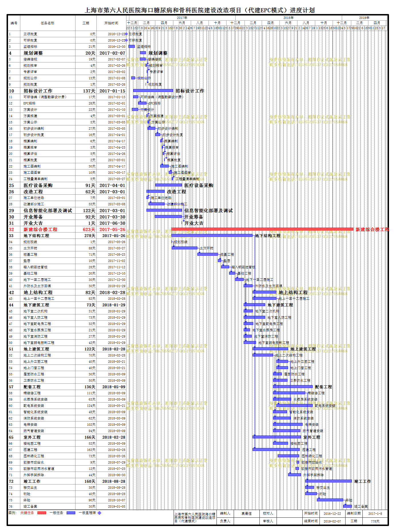Click the 审核人 label in the footer
The width and height of the screenshot is (395, 532).
tap(268, 521)
